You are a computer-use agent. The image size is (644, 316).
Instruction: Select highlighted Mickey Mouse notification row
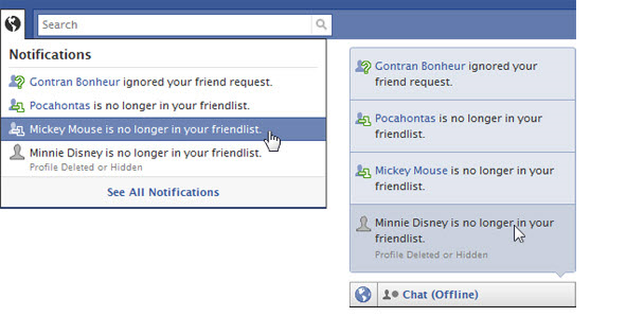click(x=163, y=129)
